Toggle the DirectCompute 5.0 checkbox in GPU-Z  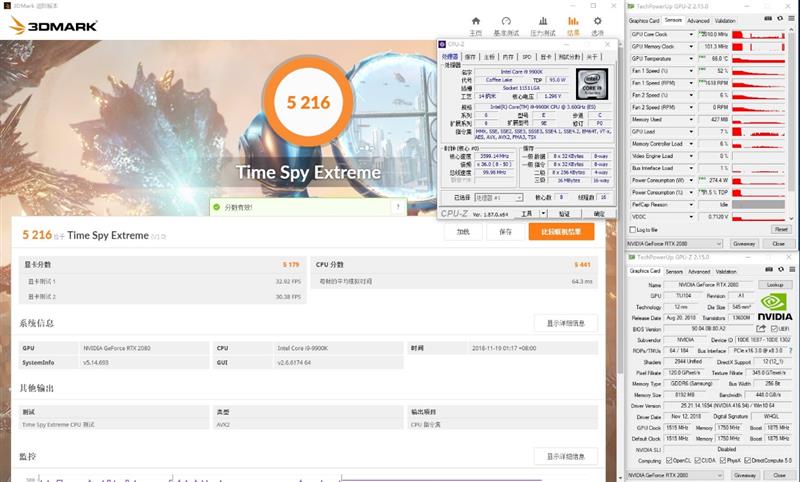click(747, 461)
